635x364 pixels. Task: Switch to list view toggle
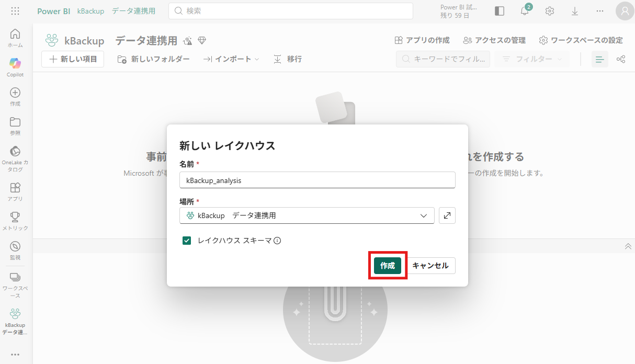pos(600,60)
